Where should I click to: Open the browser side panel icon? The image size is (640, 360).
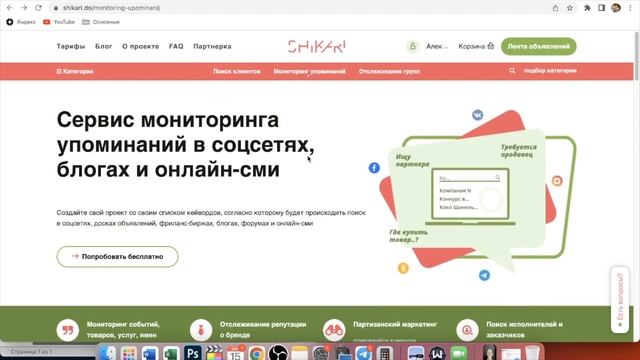coord(601,8)
